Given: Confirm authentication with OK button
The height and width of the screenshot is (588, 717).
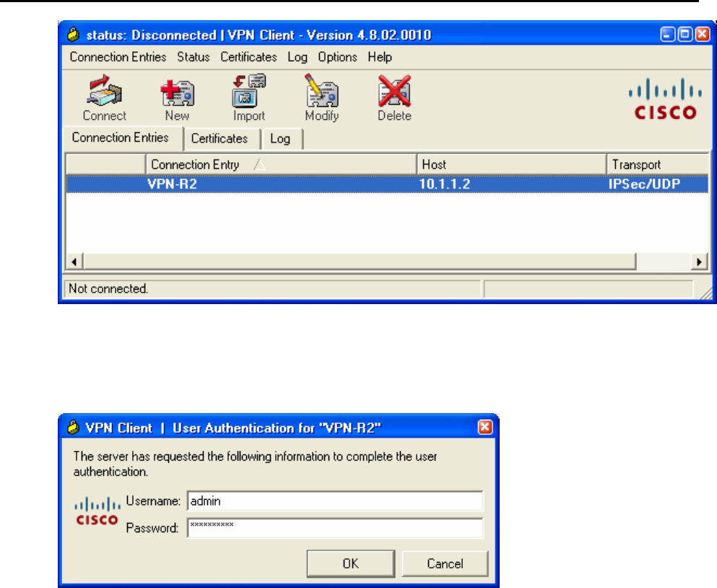Looking at the screenshot, I should coord(351,563).
